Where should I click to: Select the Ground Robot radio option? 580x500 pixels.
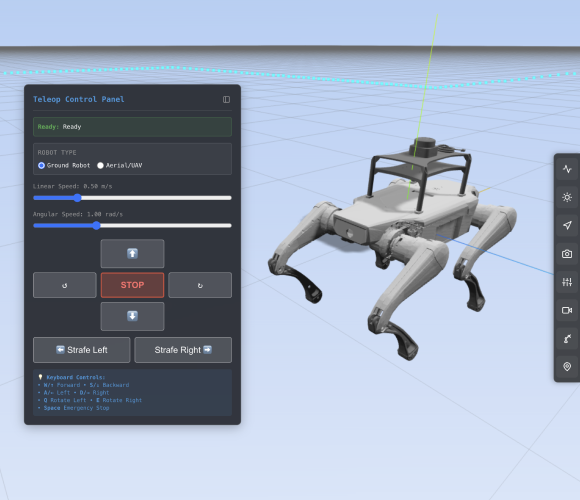pyautogui.click(x=41, y=165)
